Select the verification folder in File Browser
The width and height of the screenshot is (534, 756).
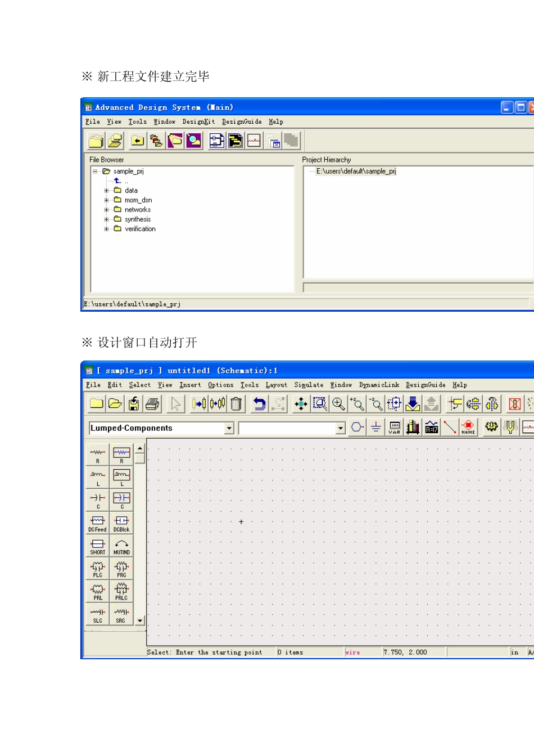pyautogui.click(x=140, y=229)
